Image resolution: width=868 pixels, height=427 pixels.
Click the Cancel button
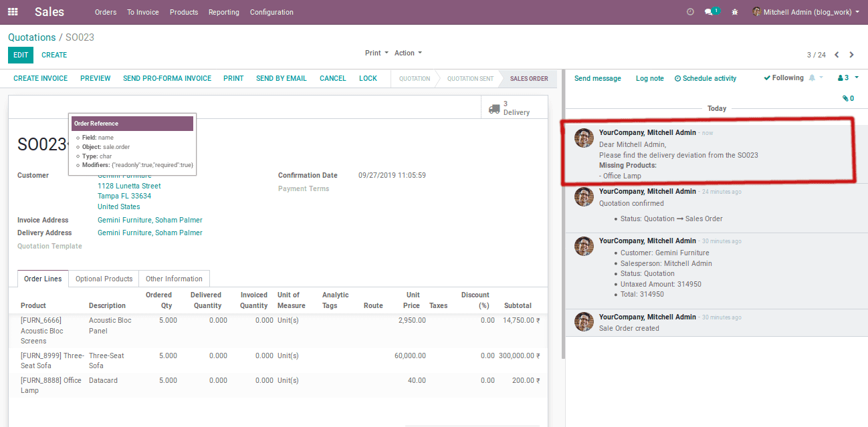coord(333,78)
